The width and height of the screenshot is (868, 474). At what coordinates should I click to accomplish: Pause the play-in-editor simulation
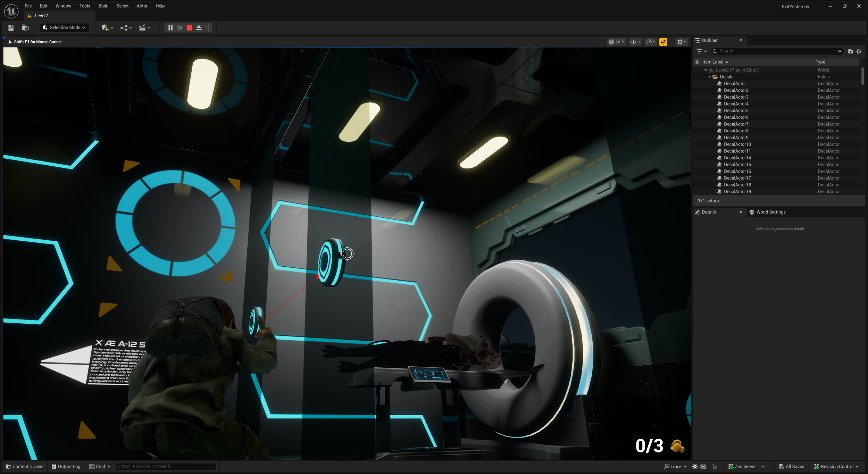coord(170,28)
